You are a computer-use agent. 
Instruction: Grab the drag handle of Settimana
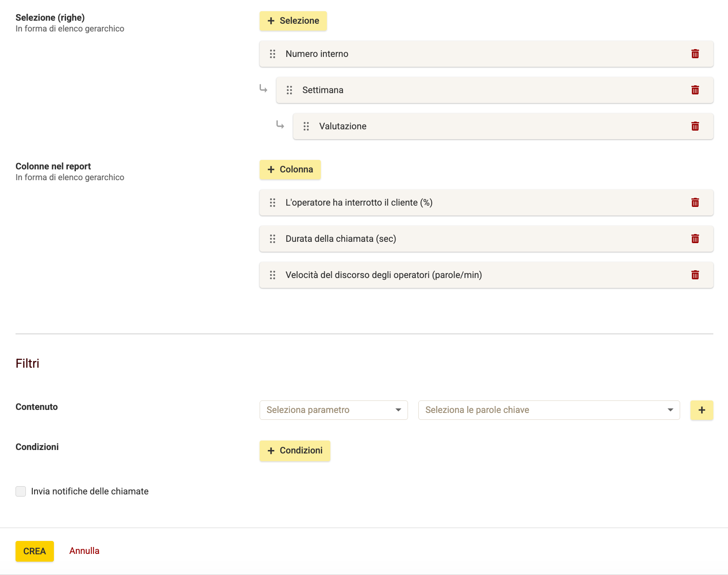pyautogui.click(x=289, y=90)
